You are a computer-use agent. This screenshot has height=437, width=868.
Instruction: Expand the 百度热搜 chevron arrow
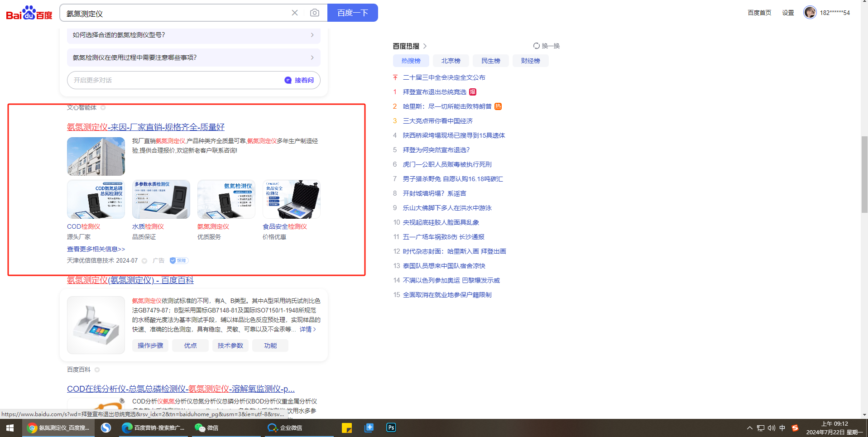[x=425, y=46]
